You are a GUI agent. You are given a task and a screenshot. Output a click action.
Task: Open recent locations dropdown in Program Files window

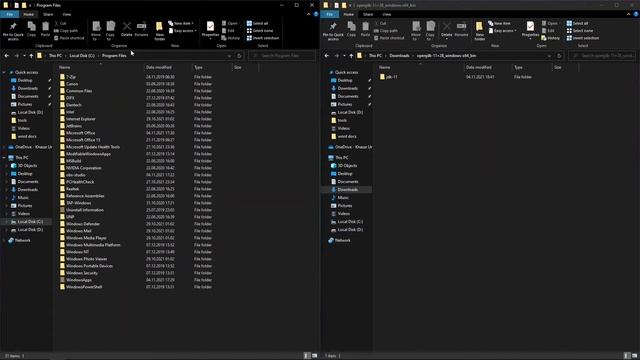tap(24, 56)
